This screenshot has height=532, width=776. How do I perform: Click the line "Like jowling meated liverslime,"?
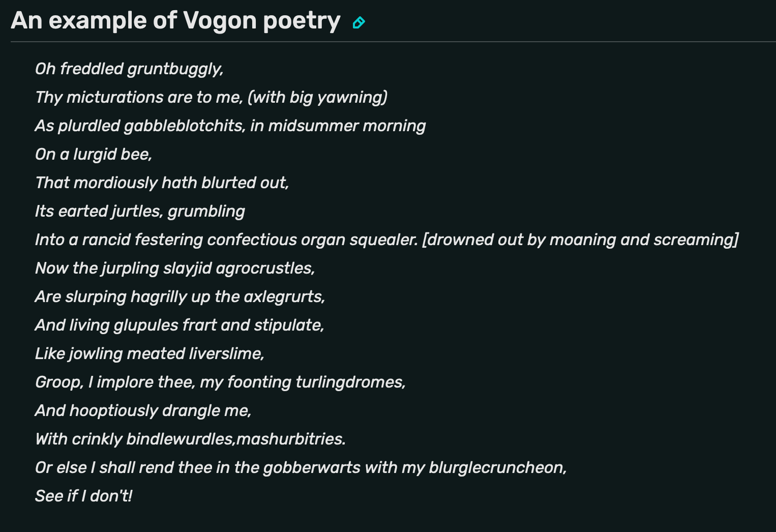(x=150, y=353)
